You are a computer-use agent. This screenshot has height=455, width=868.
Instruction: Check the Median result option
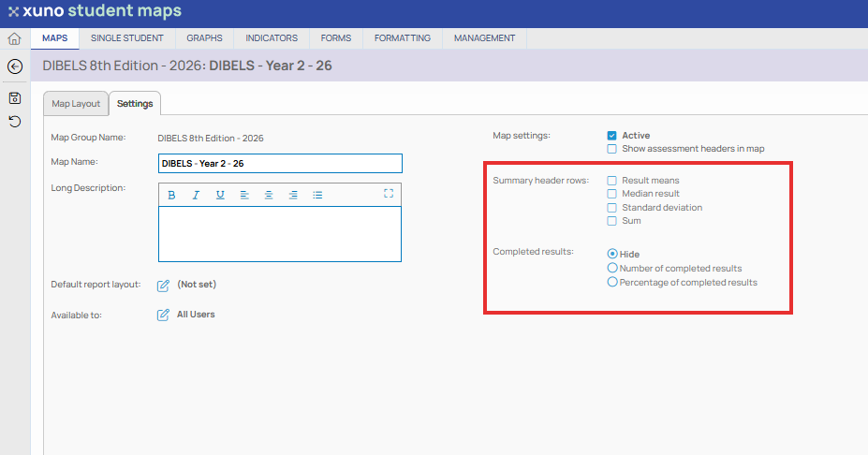click(611, 194)
